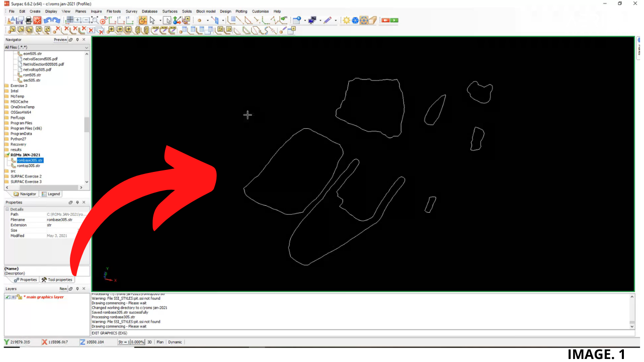
Task: Click the lock icon on main graphics layer
Action: tap(19, 297)
